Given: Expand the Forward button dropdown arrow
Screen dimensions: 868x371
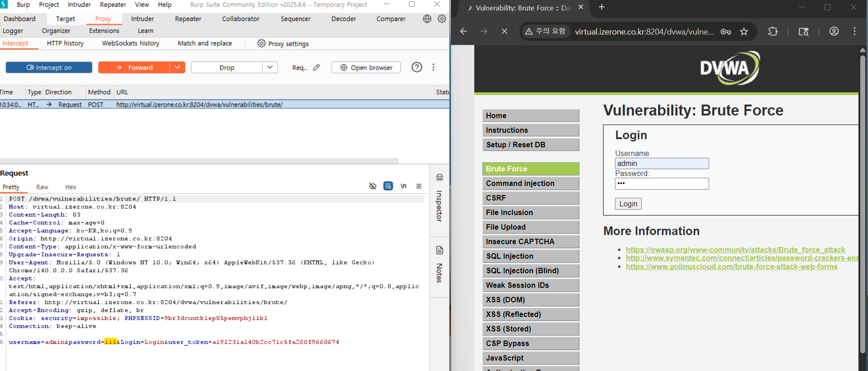Looking at the screenshot, I should tap(178, 67).
